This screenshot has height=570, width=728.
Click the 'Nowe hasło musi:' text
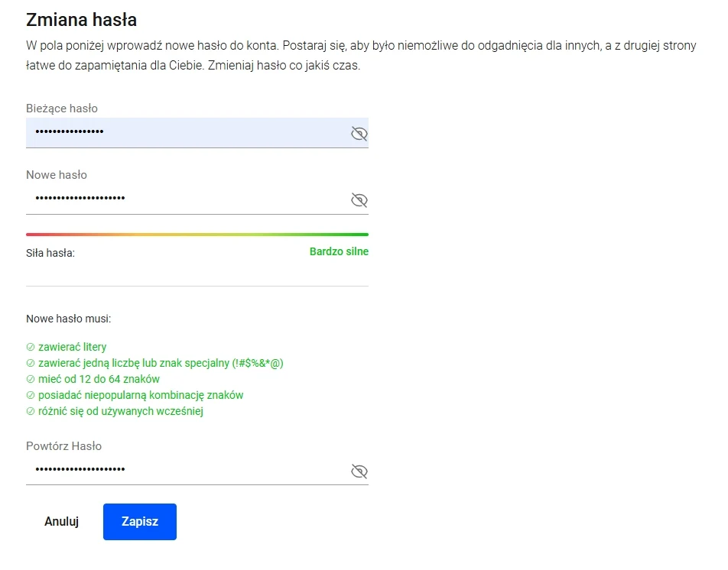pyautogui.click(x=68, y=319)
